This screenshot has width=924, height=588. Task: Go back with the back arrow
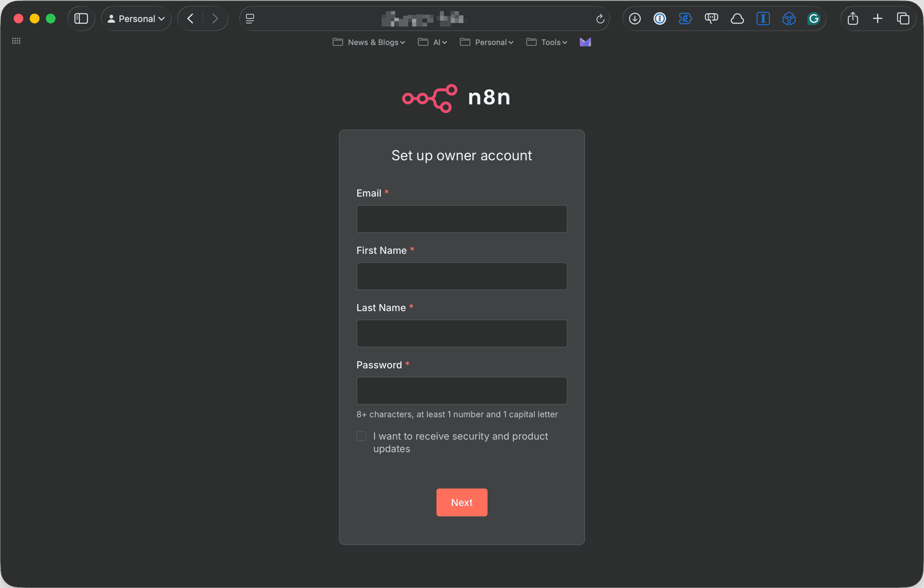(x=190, y=18)
